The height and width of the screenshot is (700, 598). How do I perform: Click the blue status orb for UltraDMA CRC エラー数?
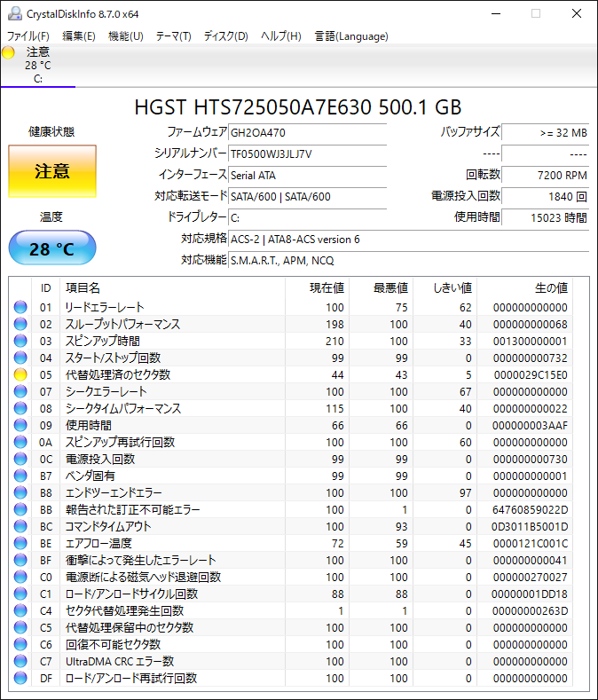[20, 661]
